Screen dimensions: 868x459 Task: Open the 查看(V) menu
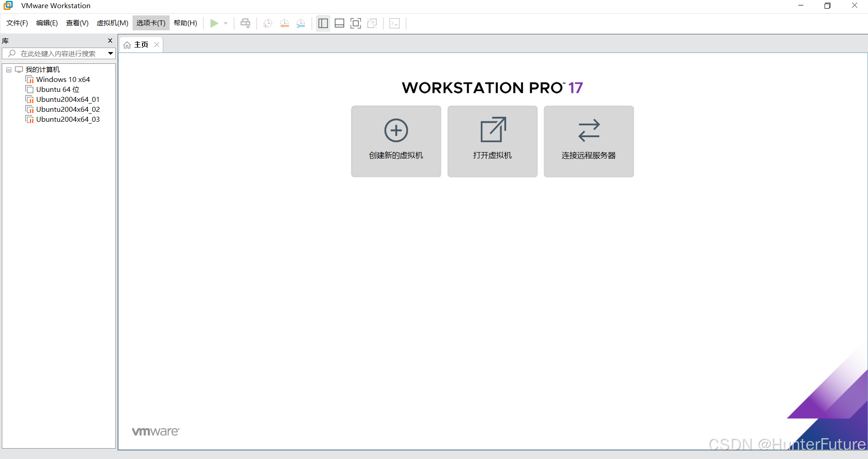[77, 23]
